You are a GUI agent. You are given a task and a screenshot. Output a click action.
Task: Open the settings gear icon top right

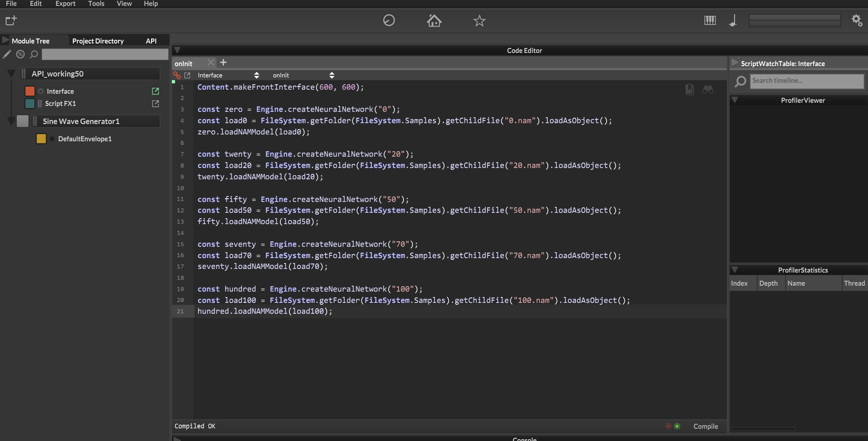857,20
